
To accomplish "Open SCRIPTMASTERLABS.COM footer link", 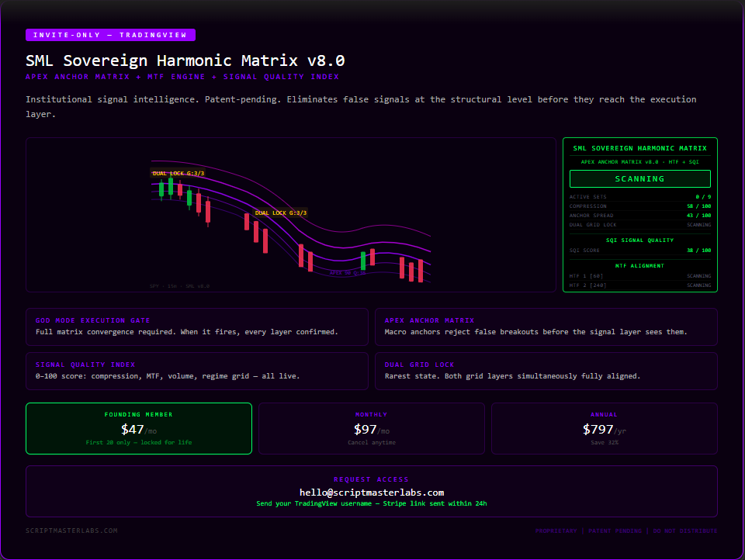I will point(71,531).
